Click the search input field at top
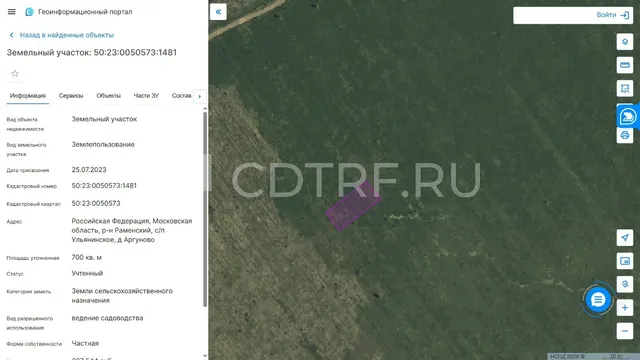 coord(553,15)
